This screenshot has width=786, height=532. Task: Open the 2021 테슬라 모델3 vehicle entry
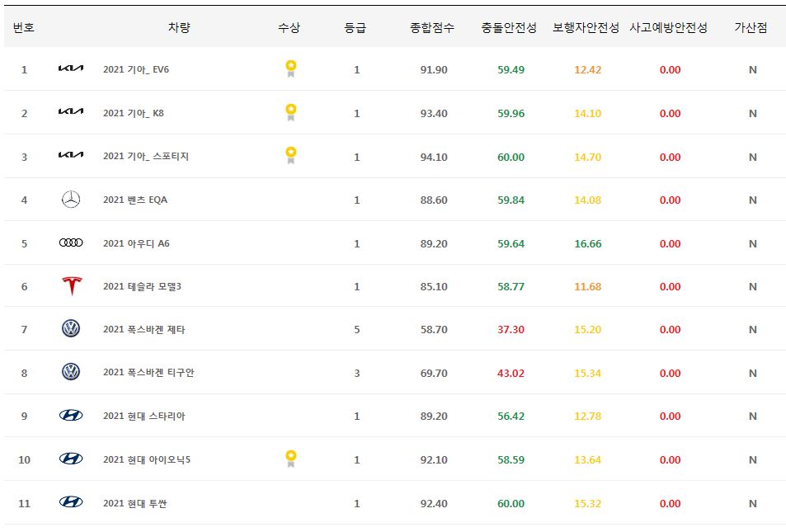(143, 287)
